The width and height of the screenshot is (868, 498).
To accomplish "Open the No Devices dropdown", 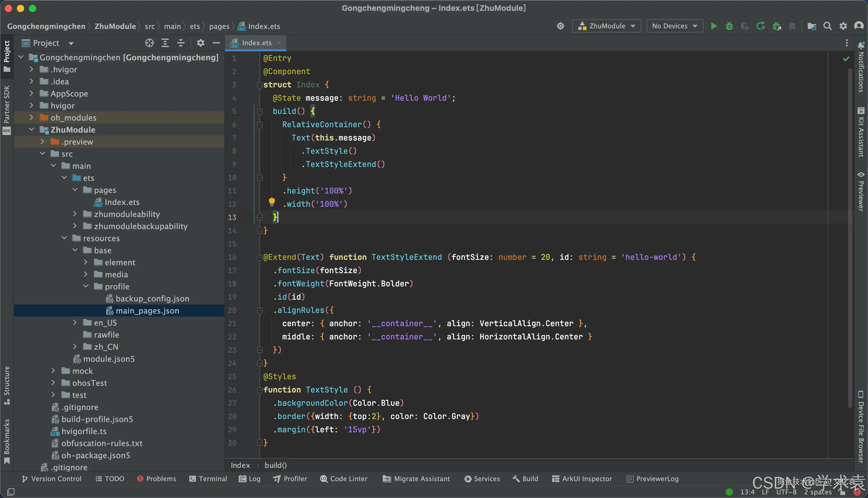I will pos(674,26).
